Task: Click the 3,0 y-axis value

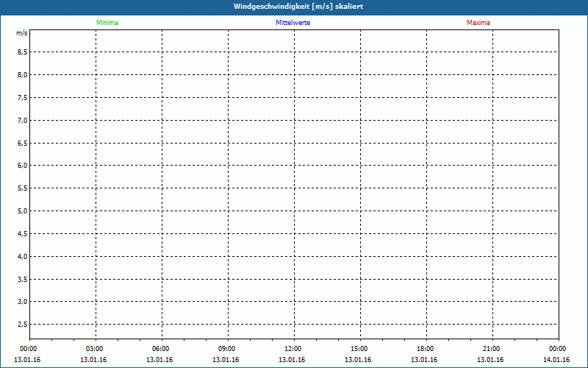Action: tap(23, 302)
